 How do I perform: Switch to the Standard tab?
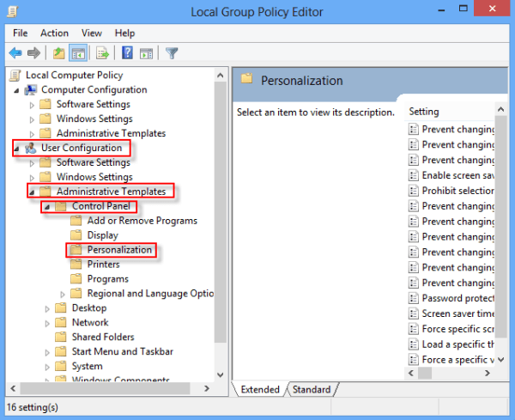click(x=312, y=389)
